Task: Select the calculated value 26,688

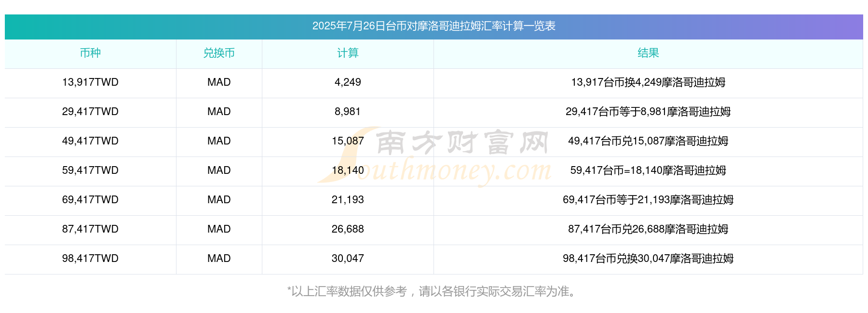Action: 348,229
